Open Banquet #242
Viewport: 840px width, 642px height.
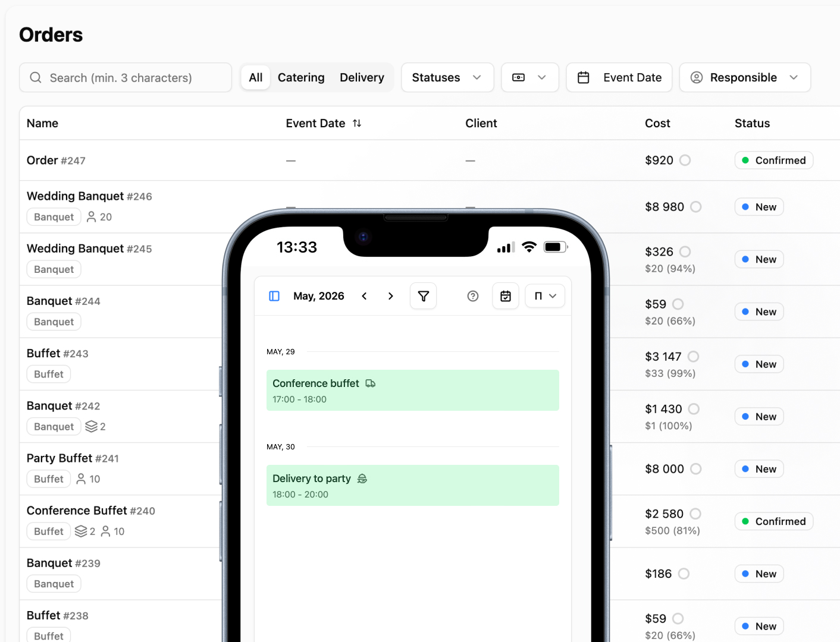click(x=64, y=406)
